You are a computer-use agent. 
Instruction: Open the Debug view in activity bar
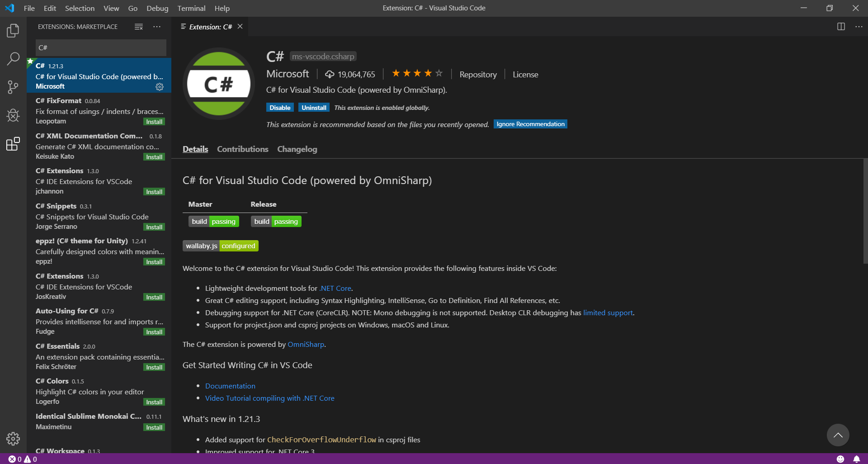point(13,116)
